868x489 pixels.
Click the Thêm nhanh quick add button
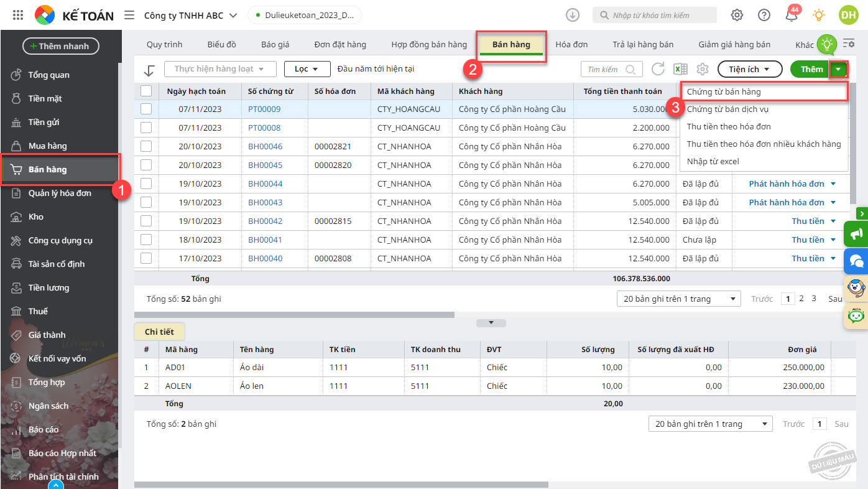61,46
